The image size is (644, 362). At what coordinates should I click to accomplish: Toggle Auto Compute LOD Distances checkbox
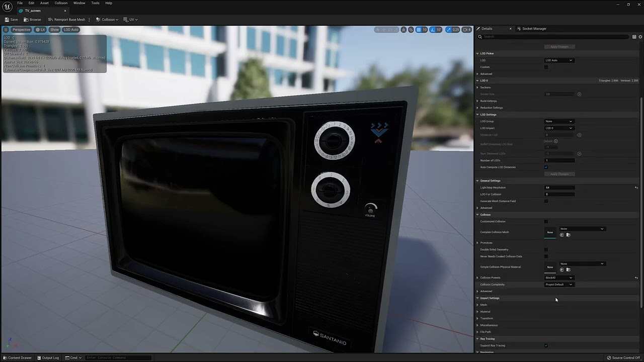[x=546, y=167]
